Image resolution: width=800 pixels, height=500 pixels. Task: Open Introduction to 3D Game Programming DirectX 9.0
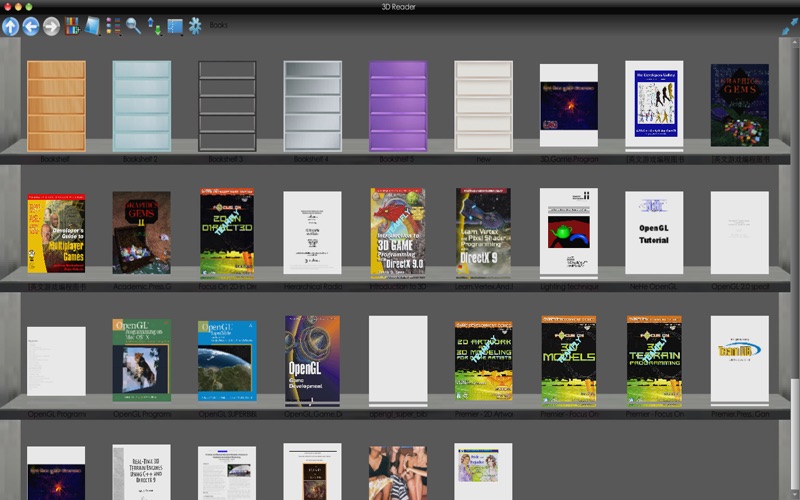(398, 233)
